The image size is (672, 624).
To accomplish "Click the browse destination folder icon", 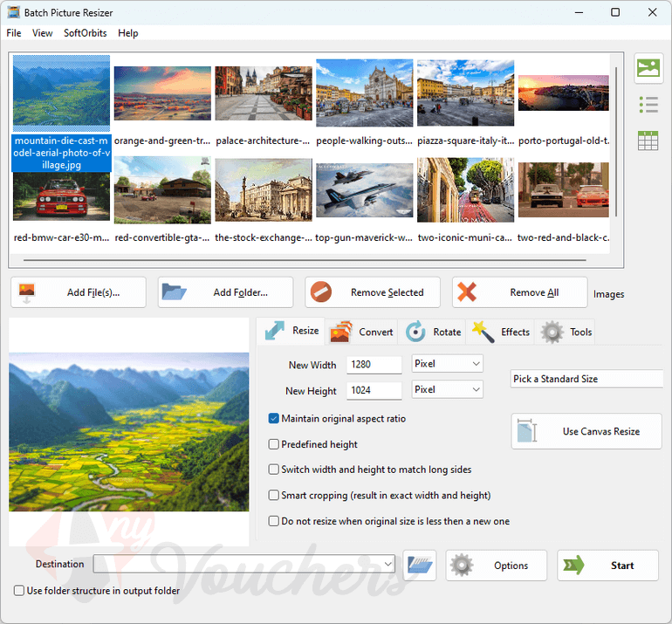I will (420, 565).
